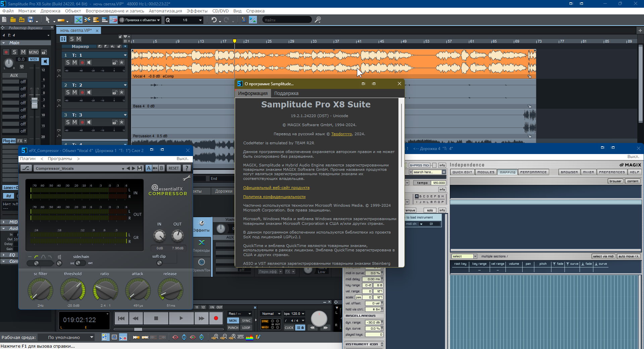
Task: Open the MIXER tab in Independence
Action: coord(588,172)
